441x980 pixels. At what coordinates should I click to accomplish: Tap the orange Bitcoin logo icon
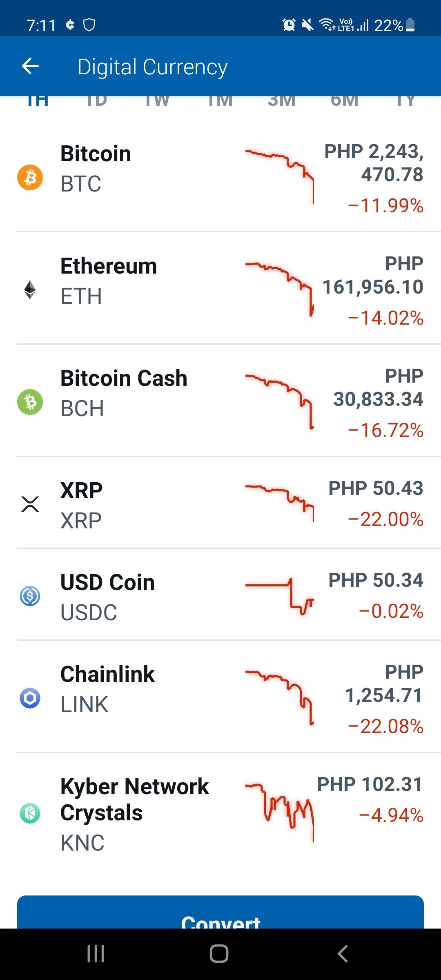(x=30, y=177)
